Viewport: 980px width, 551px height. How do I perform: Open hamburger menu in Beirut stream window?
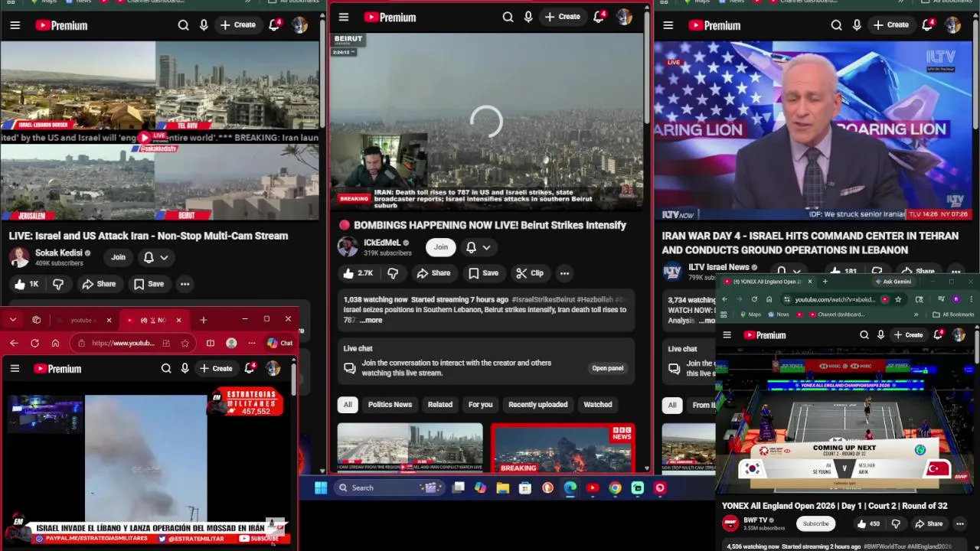click(343, 17)
